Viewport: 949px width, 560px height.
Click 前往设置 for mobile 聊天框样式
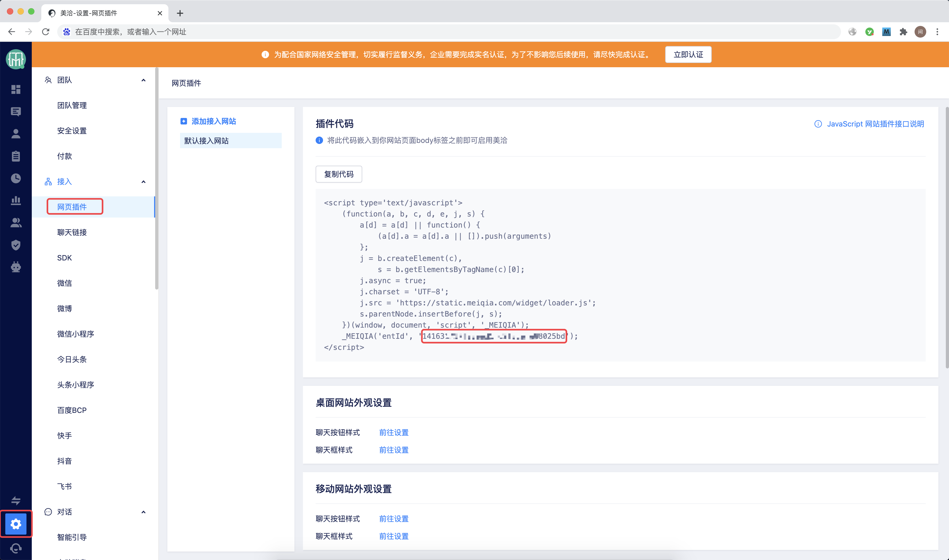pos(394,536)
